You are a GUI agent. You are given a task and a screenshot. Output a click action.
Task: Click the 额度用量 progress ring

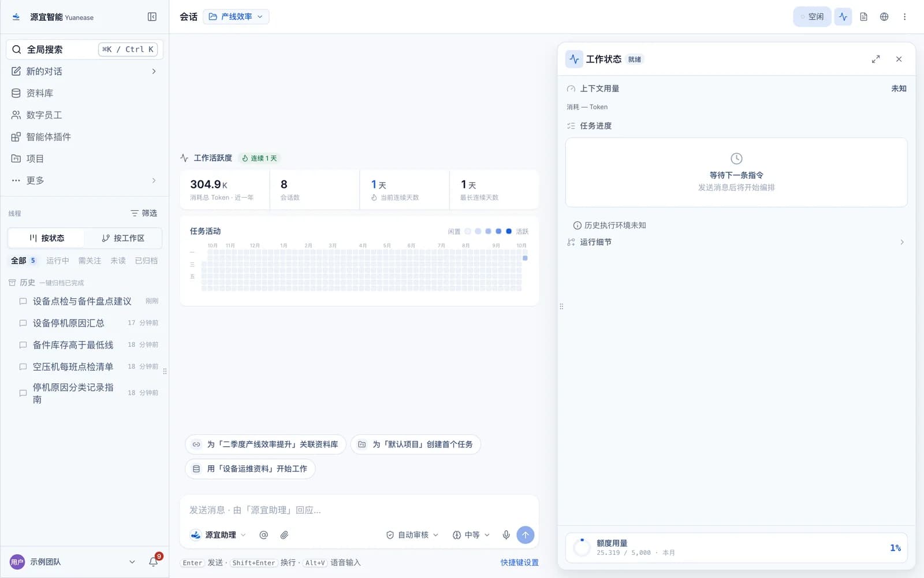point(582,547)
